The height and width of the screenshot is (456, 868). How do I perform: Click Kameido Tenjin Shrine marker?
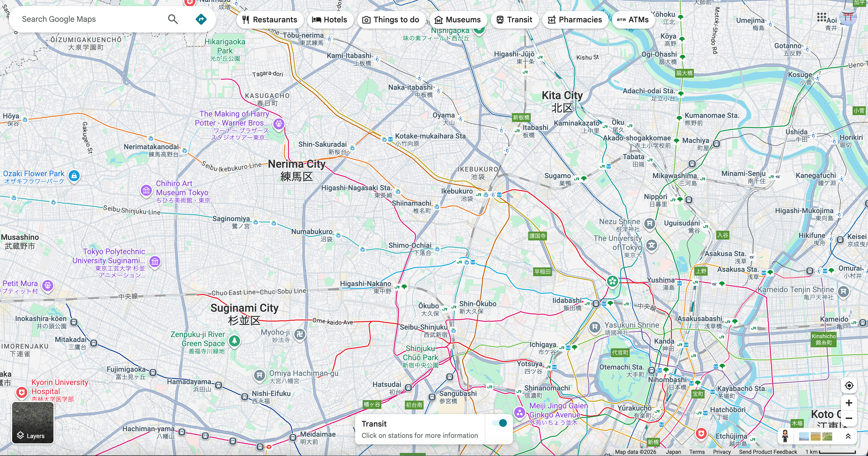(843, 292)
